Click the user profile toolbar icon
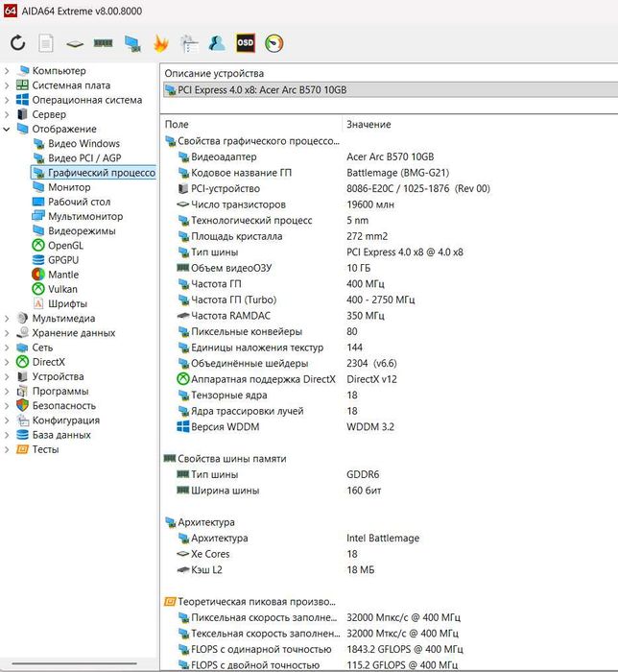Image resolution: width=618 pixels, height=672 pixels. (217, 43)
